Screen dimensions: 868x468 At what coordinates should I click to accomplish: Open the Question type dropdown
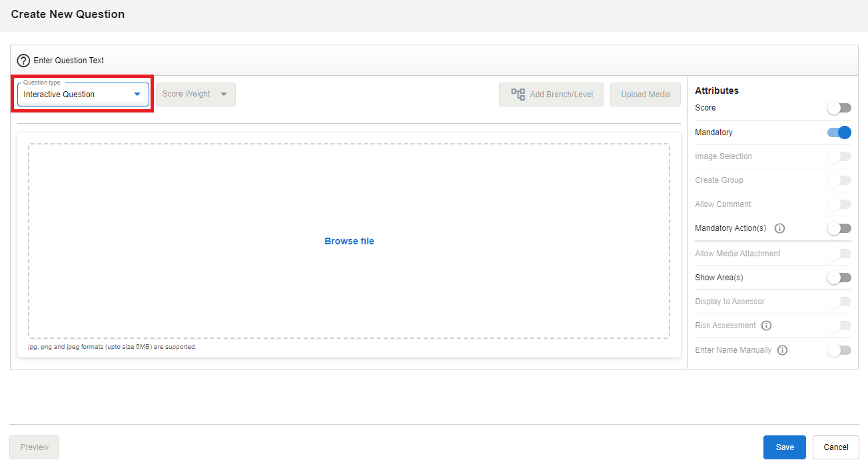83,95
